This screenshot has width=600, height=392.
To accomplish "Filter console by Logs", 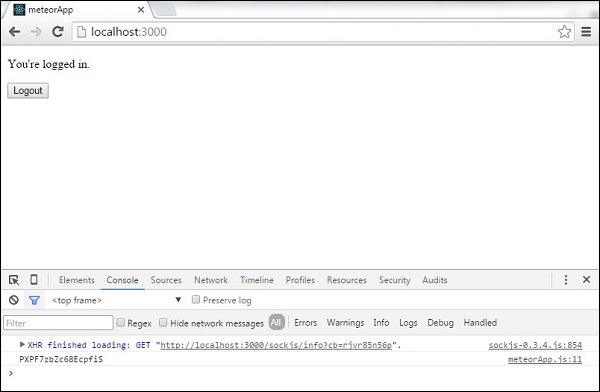I will [408, 323].
